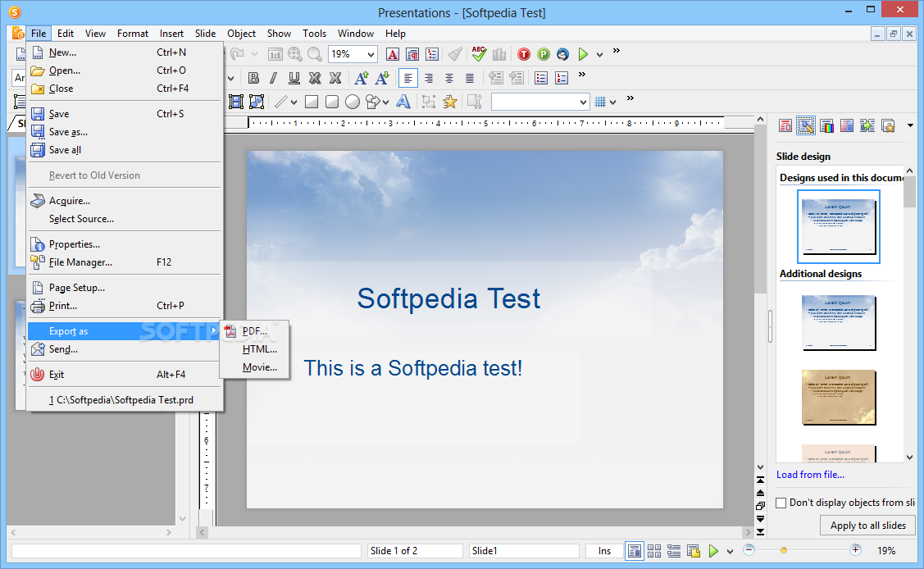This screenshot has width=924, height=569.
Task: Toggle underline formatting
Action: pyautogui.click(x=294, y=79)
